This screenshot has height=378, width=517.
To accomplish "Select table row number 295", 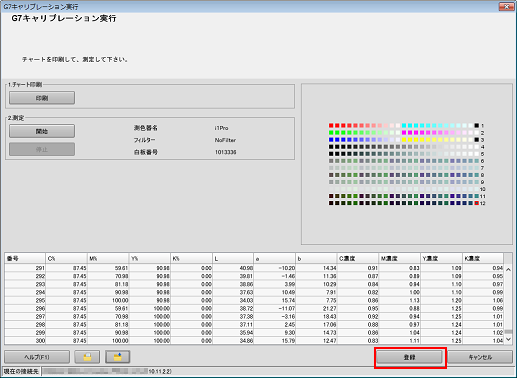I will [x=254, y=300].
